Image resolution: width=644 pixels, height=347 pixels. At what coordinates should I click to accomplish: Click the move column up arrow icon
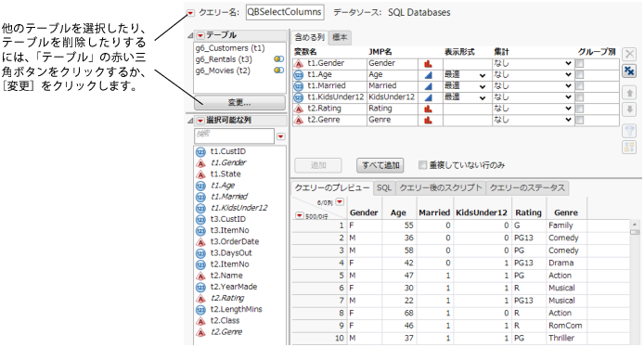click(629, 93)
